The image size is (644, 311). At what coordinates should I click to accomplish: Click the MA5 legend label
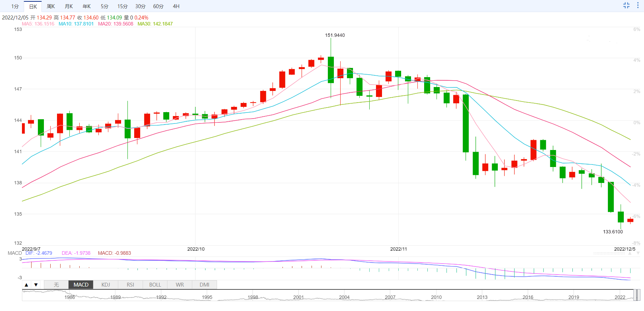click(38, 24)
